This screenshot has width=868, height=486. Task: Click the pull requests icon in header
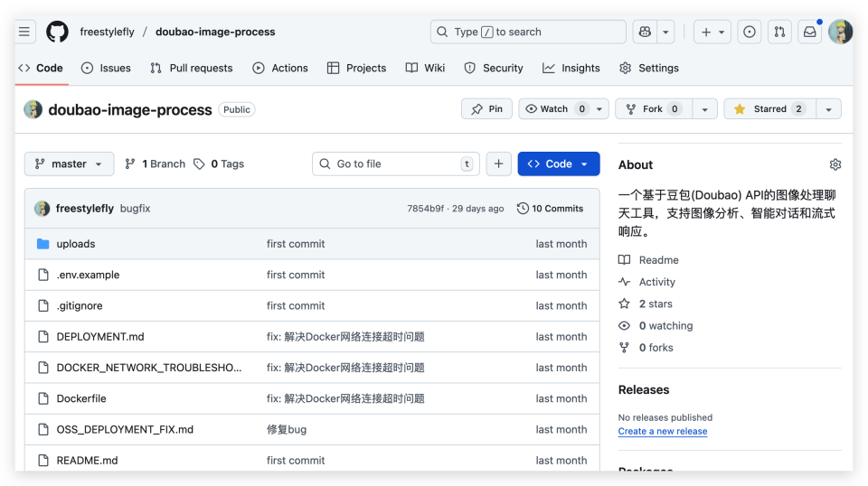point(778,32)
